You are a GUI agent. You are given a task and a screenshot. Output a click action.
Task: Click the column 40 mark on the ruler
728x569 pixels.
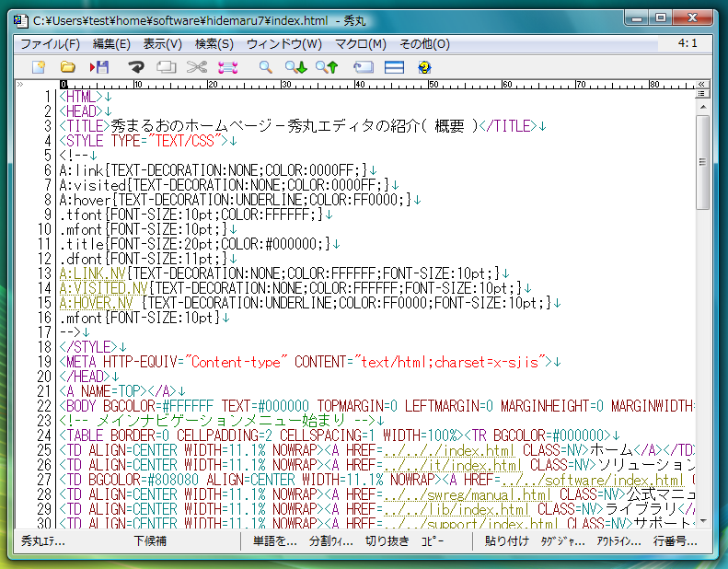pyautogui.click(x=358, y=85)
